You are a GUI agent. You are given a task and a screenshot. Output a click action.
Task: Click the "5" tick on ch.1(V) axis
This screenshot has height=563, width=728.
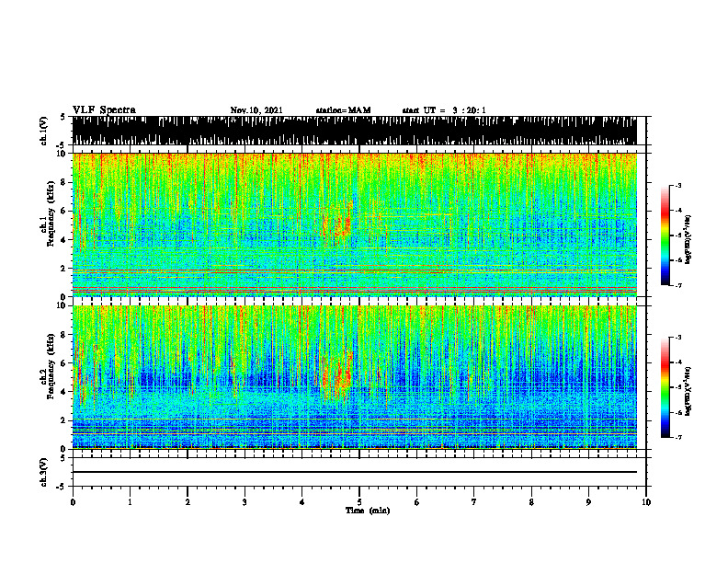pos(64,117)
